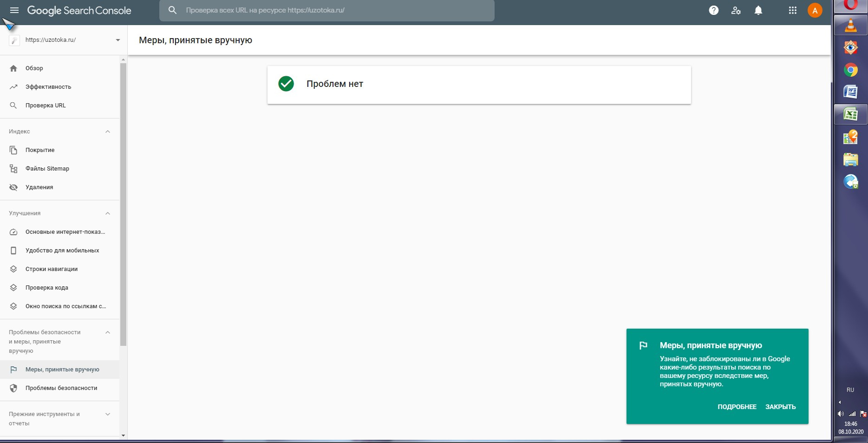Viewport: 868px width, 443px height.
Task: Open Microsoft Excel from the taskbar
Action: pos(851,114)
